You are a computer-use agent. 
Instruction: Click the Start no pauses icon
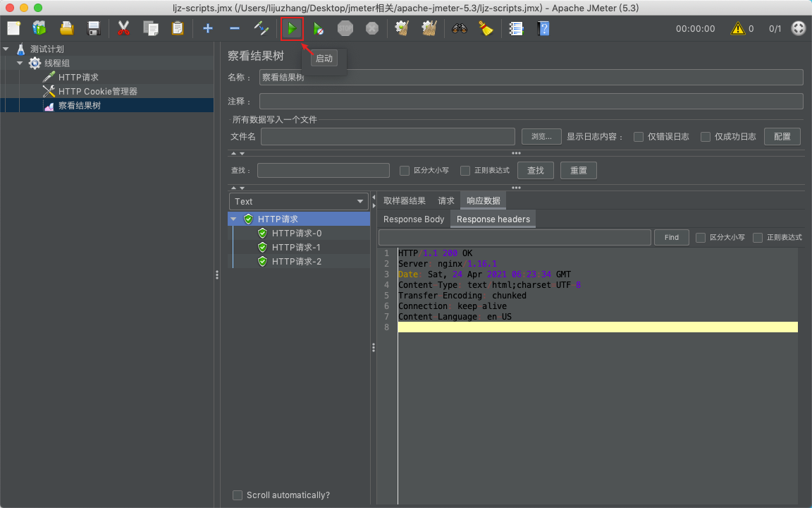319,29
